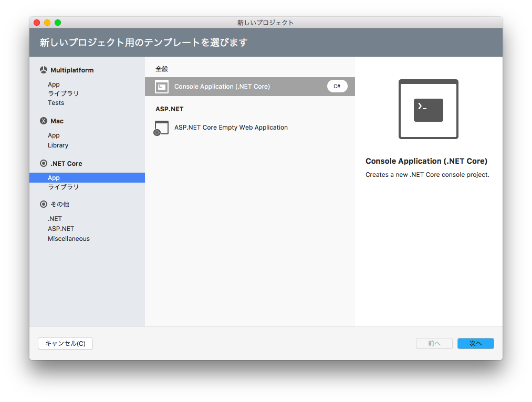
Task: Select App under Mac
Action: 54,135
